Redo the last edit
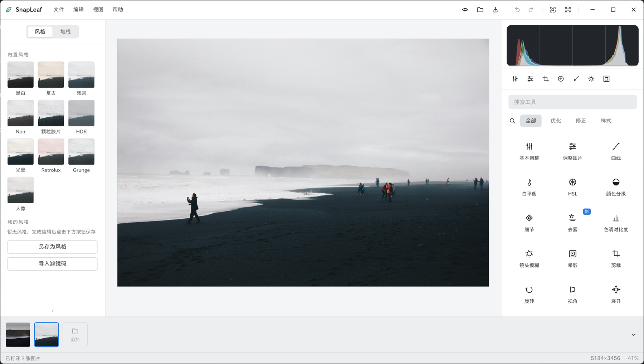 pyautogui.click(x=531, y=10)
